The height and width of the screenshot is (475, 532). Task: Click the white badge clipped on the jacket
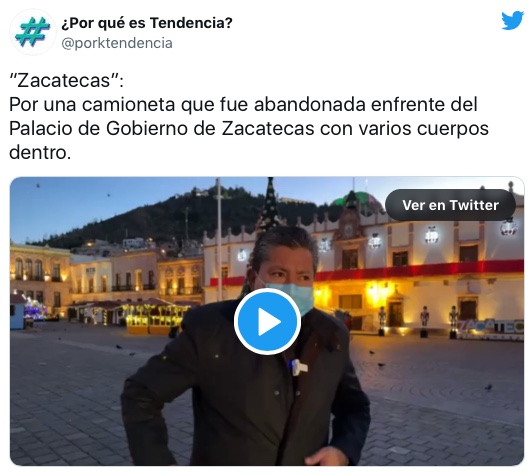[298, 368]
